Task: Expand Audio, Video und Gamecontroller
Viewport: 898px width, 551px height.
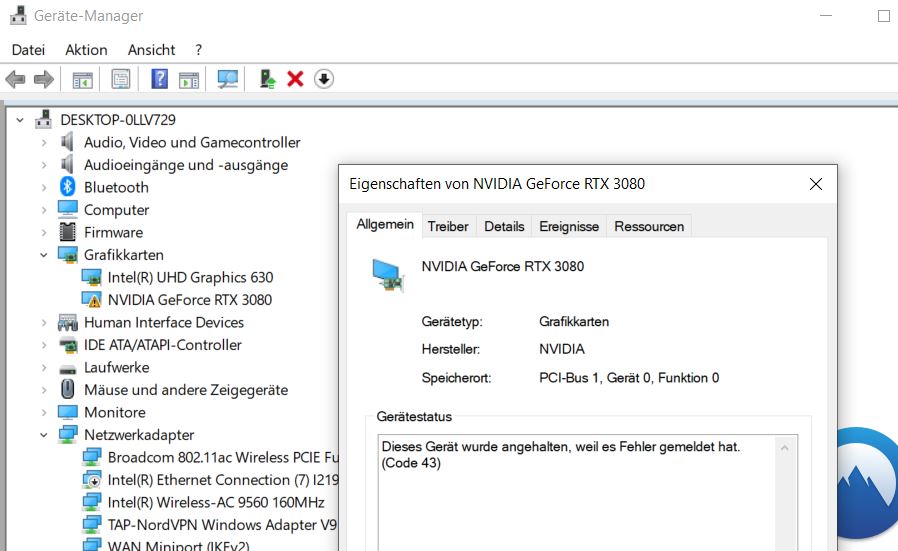Action: point(44,143)
